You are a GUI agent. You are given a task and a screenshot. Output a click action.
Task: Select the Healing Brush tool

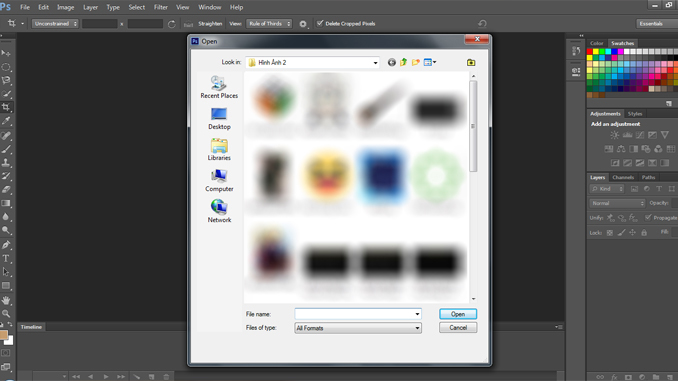pyautogui.click(x=6, y=135)
